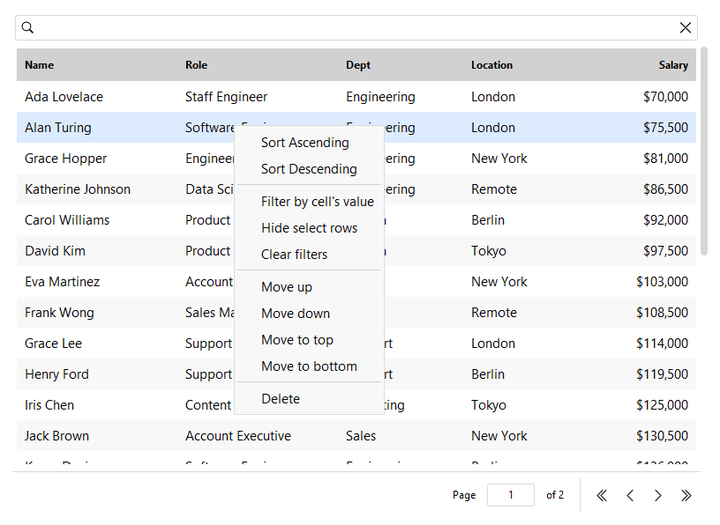This screenshot has height=525, width=720.
Task: Click the page number input box
Action: point(511,495)
